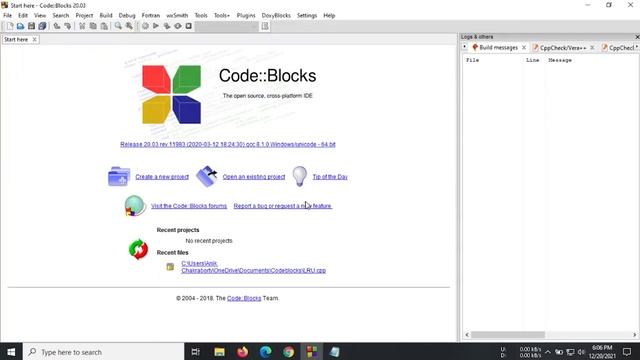
Task: Click the light bulb tip icon
Action: point(300,176)
